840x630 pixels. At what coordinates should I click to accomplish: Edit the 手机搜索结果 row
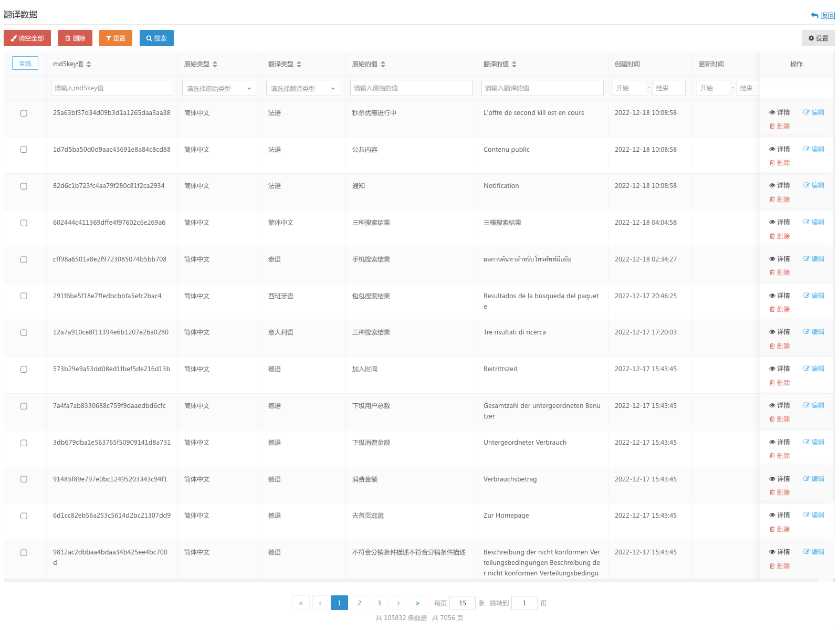pos(814,259)
